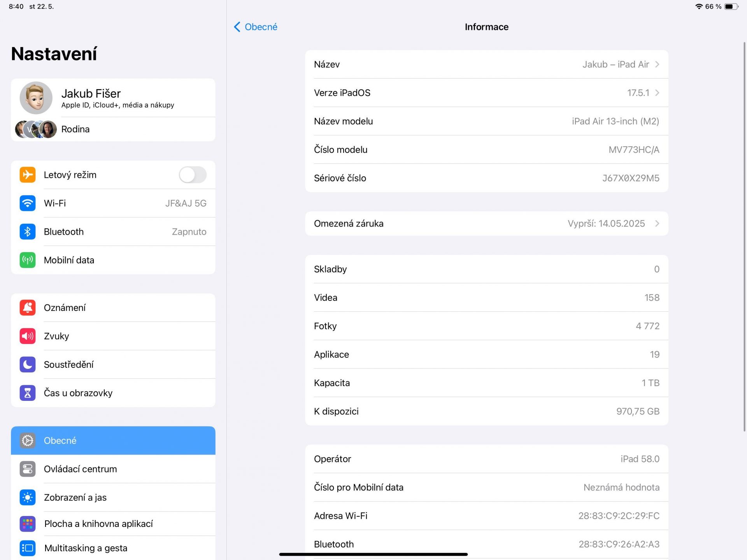Open Název row chevron for Jakub – iPad Air

657,64
